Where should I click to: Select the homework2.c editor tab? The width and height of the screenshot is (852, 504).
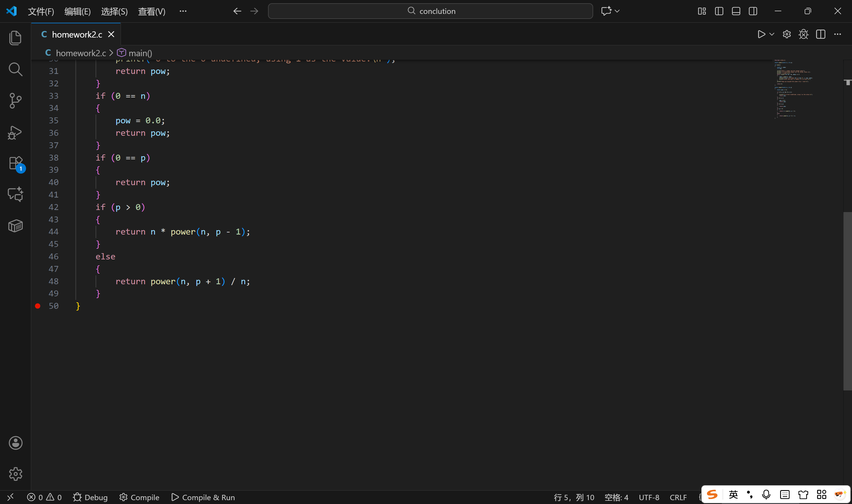[x=77, y=34]
